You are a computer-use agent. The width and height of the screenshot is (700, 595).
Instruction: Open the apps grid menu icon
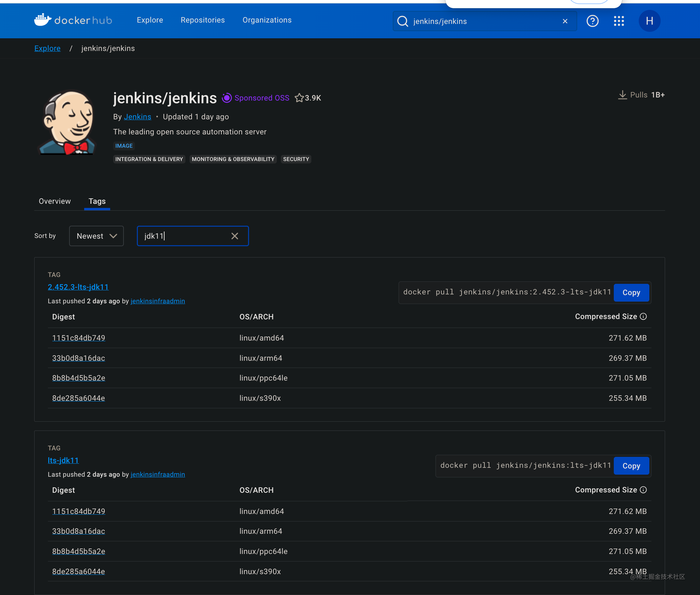pyautogui.click(x=619, y=21)
